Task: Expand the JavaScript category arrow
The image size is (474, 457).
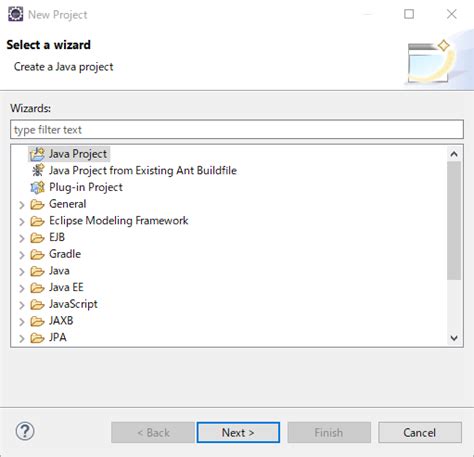Action: (22, 305)
